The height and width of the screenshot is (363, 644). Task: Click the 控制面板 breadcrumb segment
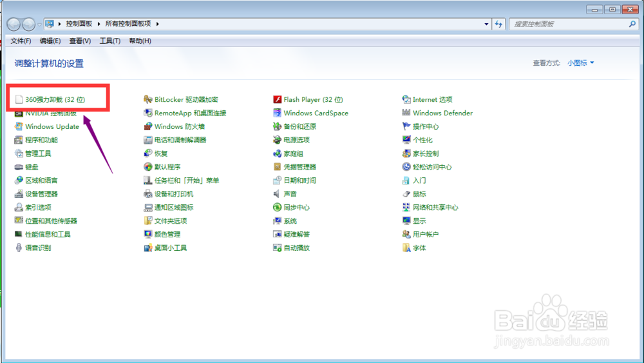click(x=79, y=24)
